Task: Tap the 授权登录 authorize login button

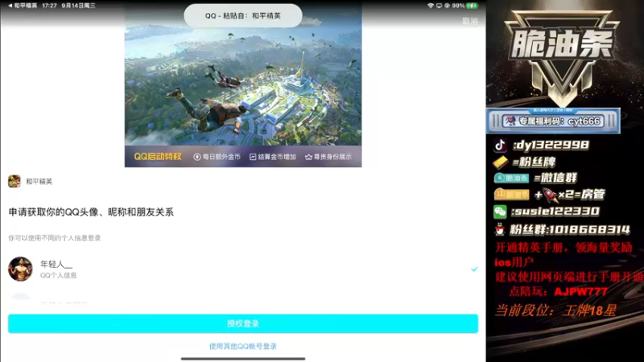Action: pos(243,323)
